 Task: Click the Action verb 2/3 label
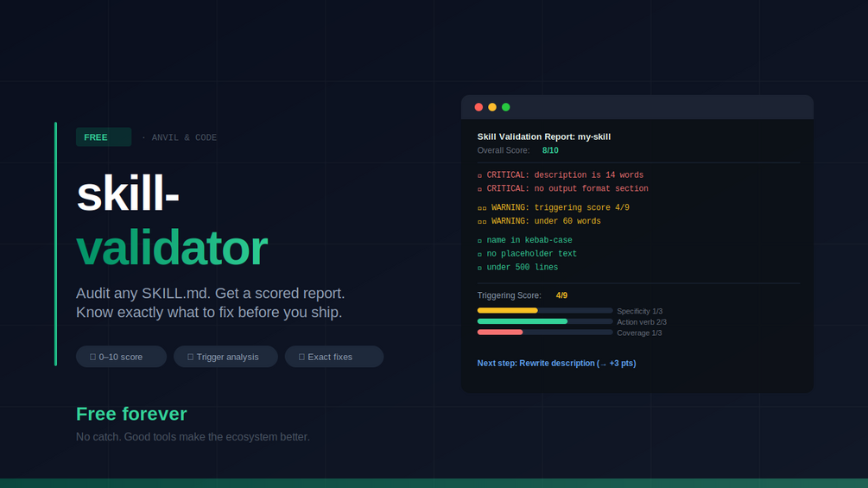[642, 322]
